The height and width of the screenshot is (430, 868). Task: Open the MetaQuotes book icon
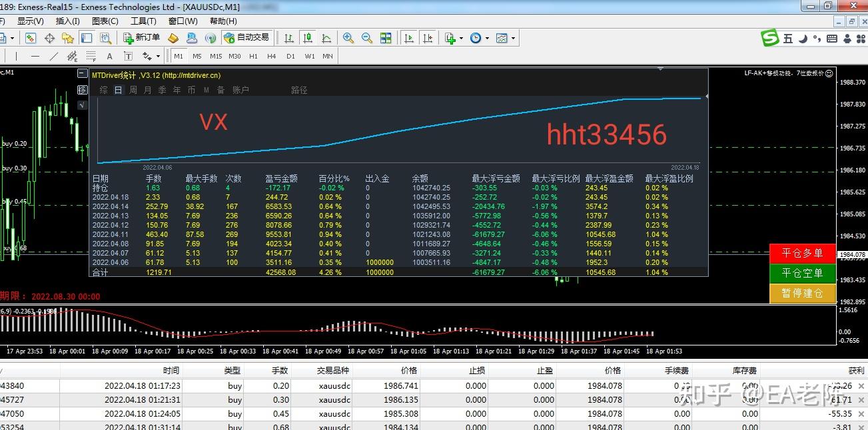[x=173, y=38]
